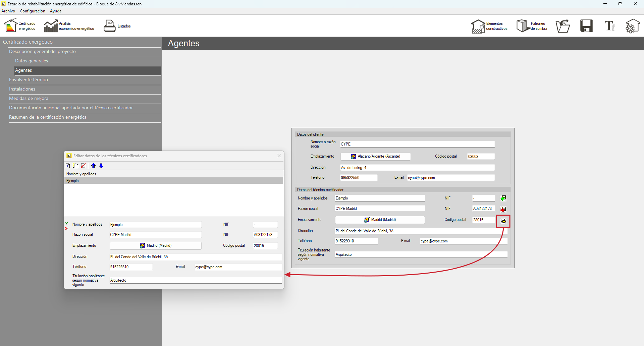Move technician up with blue arrow
The image size is (644, 346).
[x=93, y=166]
